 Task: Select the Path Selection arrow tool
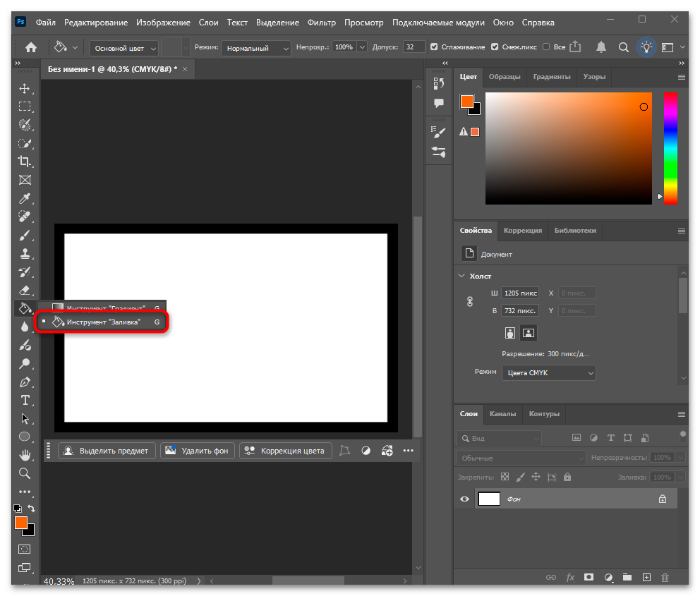25,418
